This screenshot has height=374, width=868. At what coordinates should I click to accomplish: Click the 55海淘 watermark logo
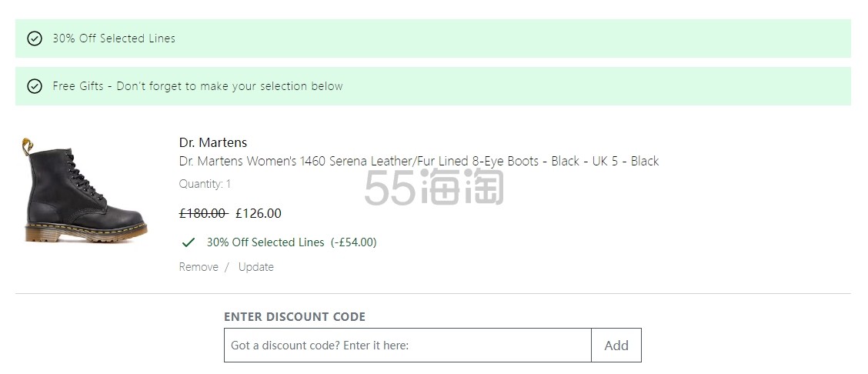click(x=434, y=187)
